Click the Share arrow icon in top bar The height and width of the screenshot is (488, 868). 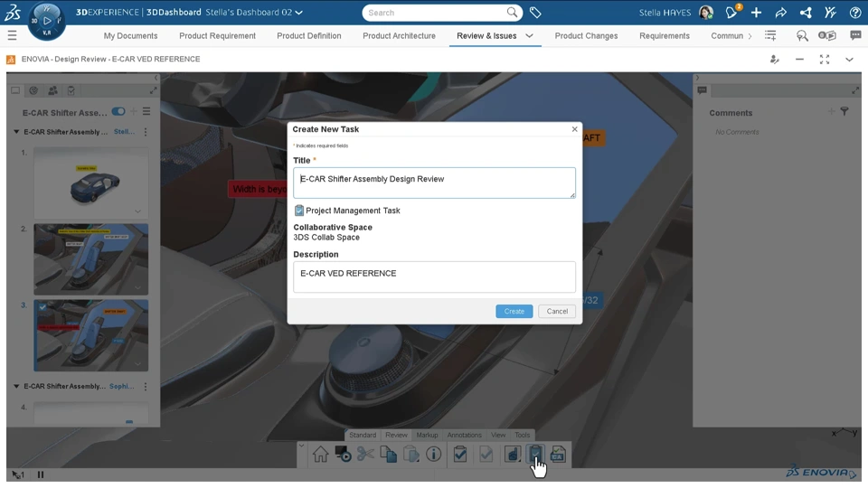tap(780, 12)
